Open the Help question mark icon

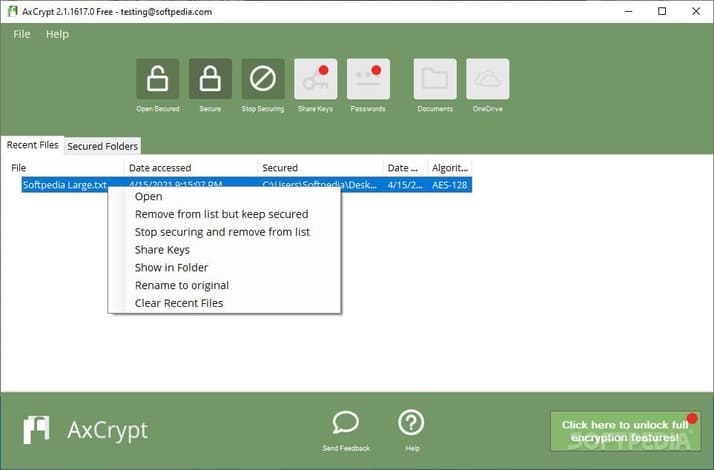click(x=412, y=424)
